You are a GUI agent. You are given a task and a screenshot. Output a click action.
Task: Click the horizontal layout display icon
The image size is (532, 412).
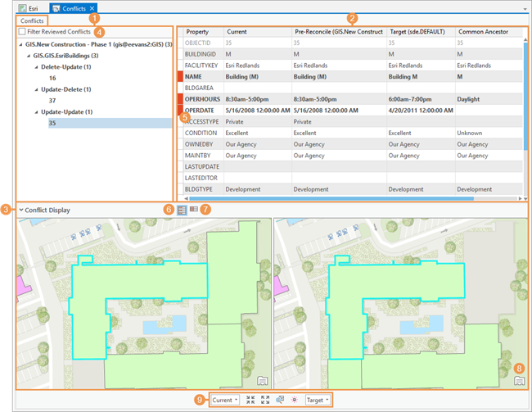[x=181, y=211]
